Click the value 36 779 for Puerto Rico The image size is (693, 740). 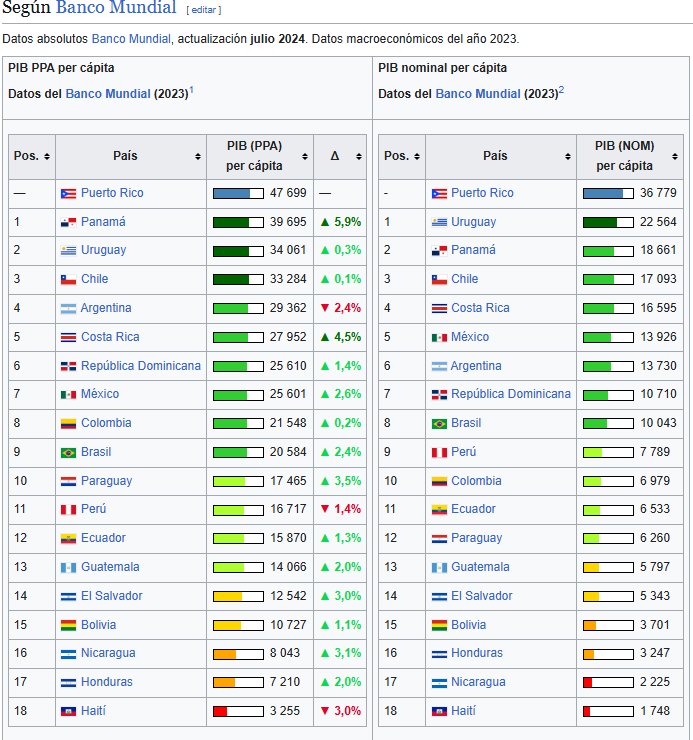(658, 193)
